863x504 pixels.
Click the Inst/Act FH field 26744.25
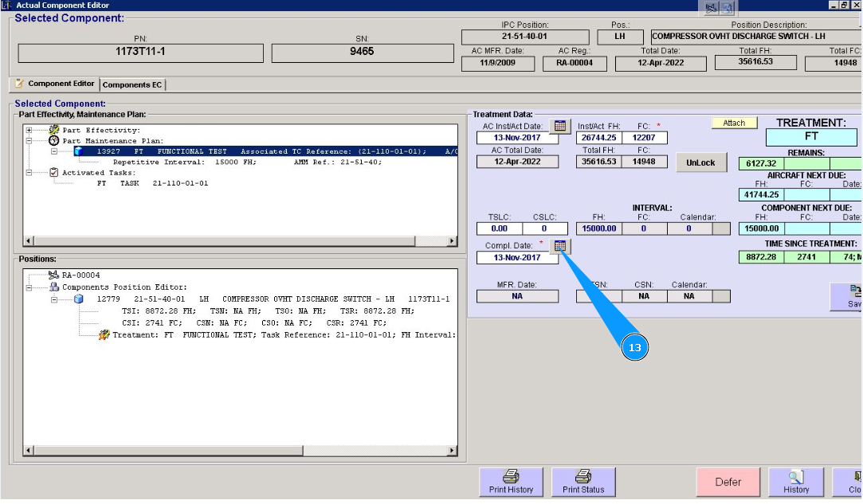click(598, 138)
